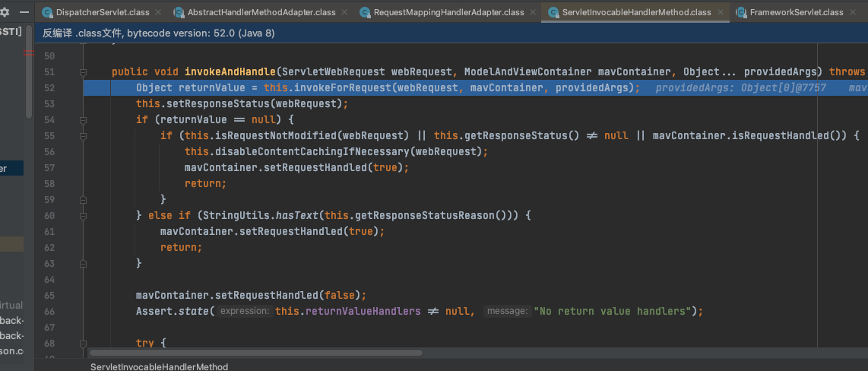868x371 pixels.
Task: Click the editor horizontal scrollbar thumb
Action: pos(256,353)
